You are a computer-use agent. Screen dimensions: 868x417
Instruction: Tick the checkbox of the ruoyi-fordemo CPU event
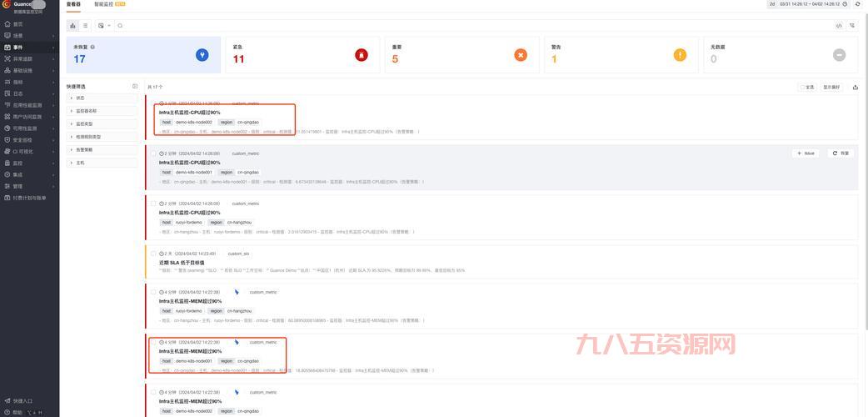pos(153,203)
